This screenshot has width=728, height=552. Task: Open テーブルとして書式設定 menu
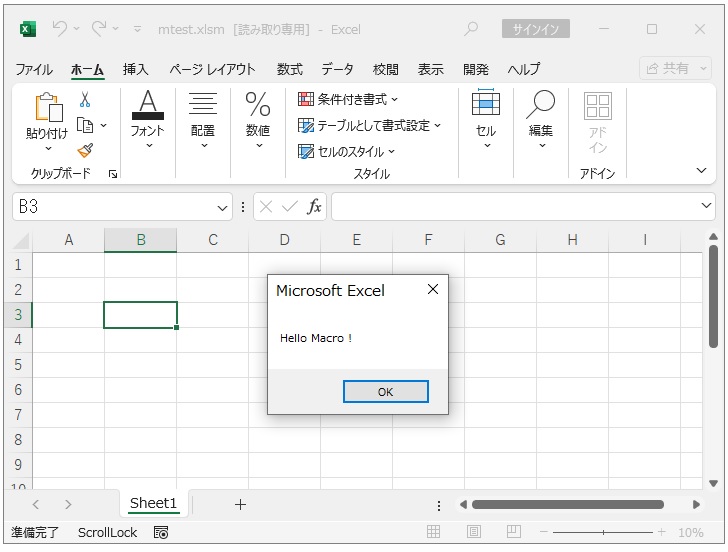coord(370,125)
